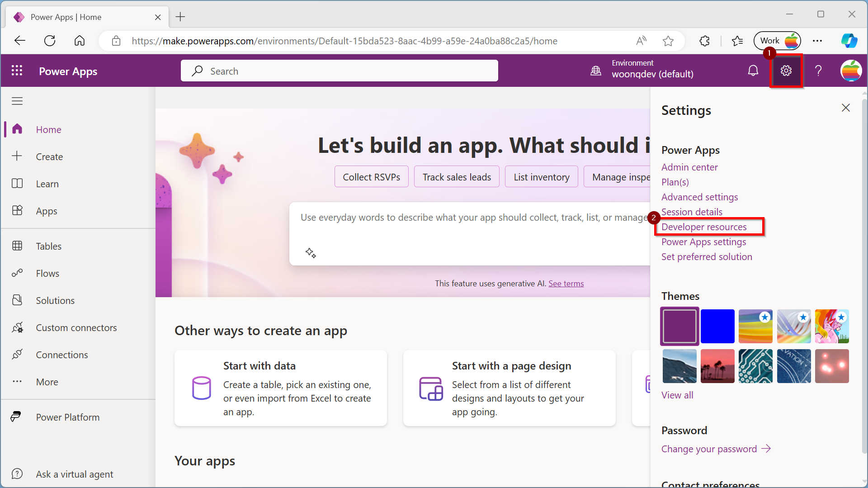Screen dimensions: 868x488
Task: Click the browser Back arrow
Action: (x=20, y=41)
